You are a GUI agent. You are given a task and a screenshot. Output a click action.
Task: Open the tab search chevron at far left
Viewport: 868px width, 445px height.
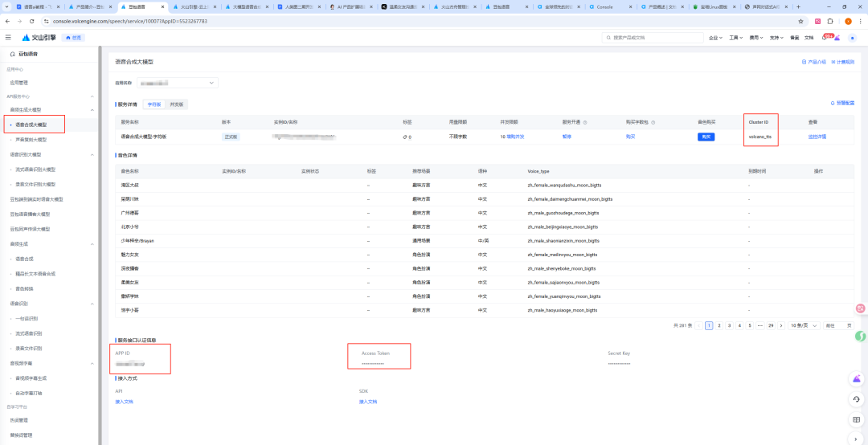(6, 6)
